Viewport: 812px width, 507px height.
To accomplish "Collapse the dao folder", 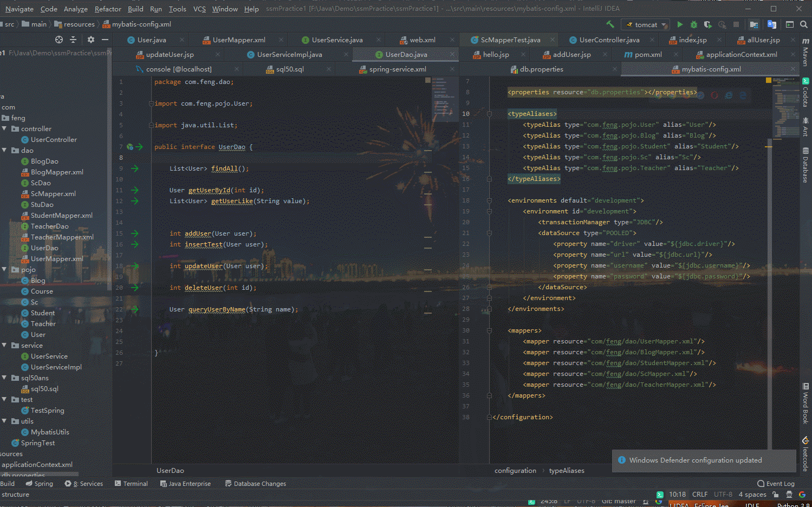I will coord(4,150).
